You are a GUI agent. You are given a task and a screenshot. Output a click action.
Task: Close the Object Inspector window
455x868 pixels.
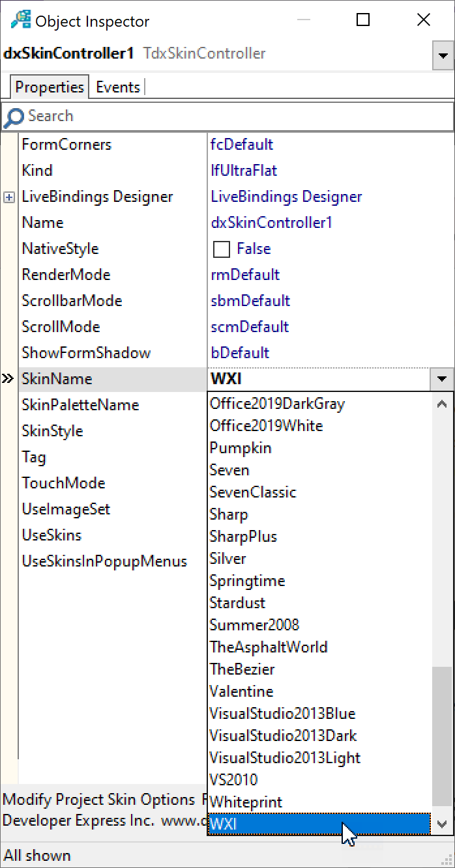tap(424, 20)
